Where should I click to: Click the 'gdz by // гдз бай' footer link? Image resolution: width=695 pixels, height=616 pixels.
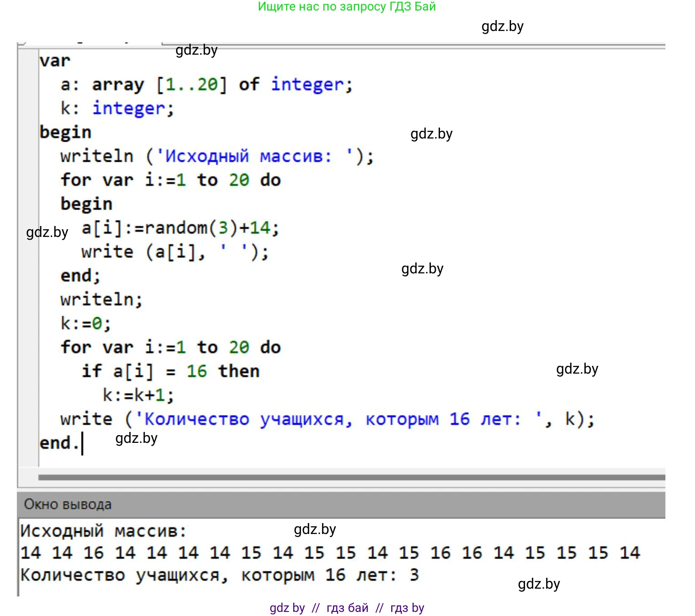point(347,608)
